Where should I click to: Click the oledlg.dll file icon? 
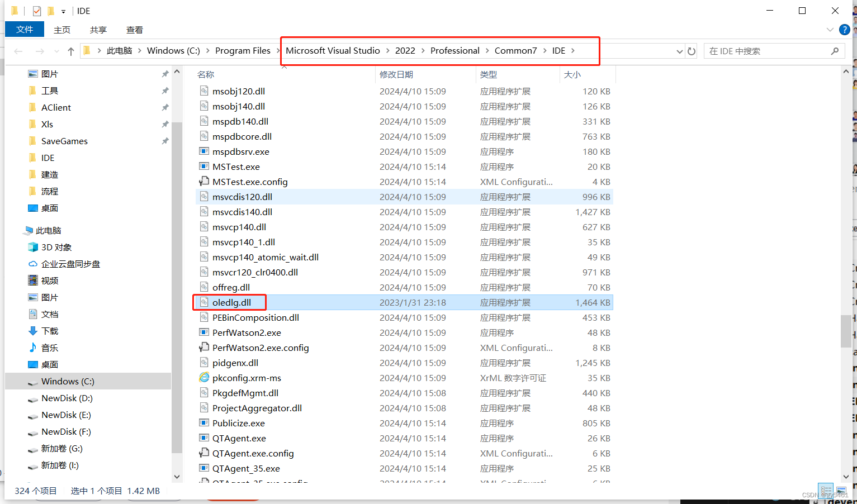(x=204, y=302)
